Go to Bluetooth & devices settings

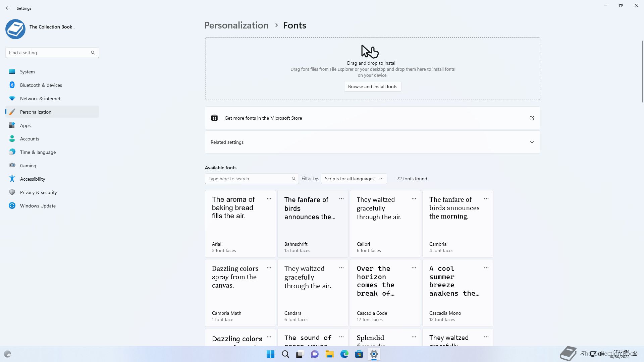[x=52, y=85]
